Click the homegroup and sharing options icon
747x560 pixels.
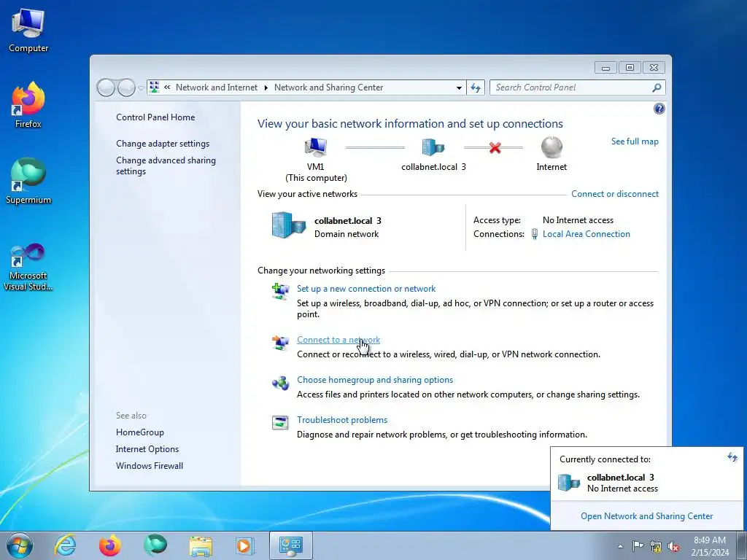280,382
